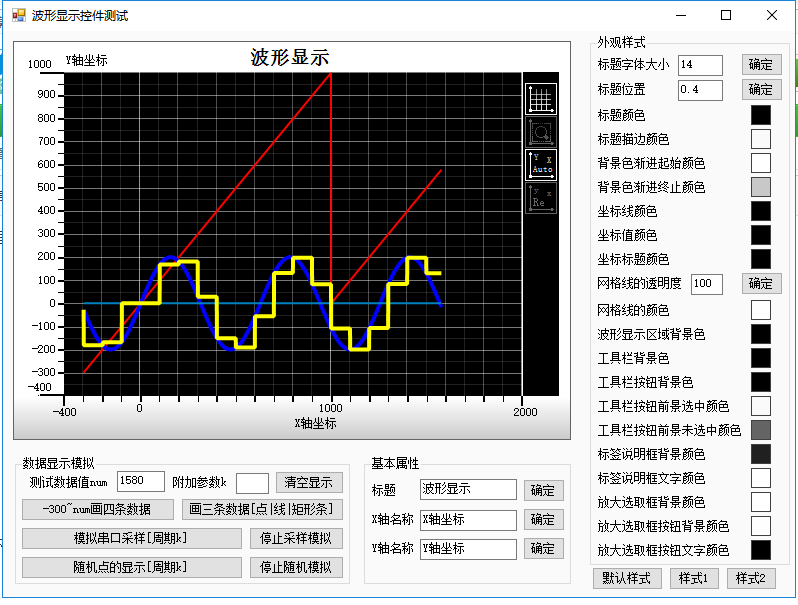Change the 工具栏按钮前景选中颜色 swatch
This screenshot has height=605, width=798.
(x=761, y=406)
